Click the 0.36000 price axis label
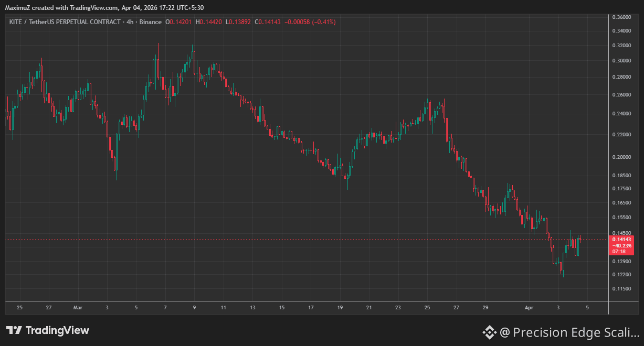 pyautogui.click(x=621, y=17)
